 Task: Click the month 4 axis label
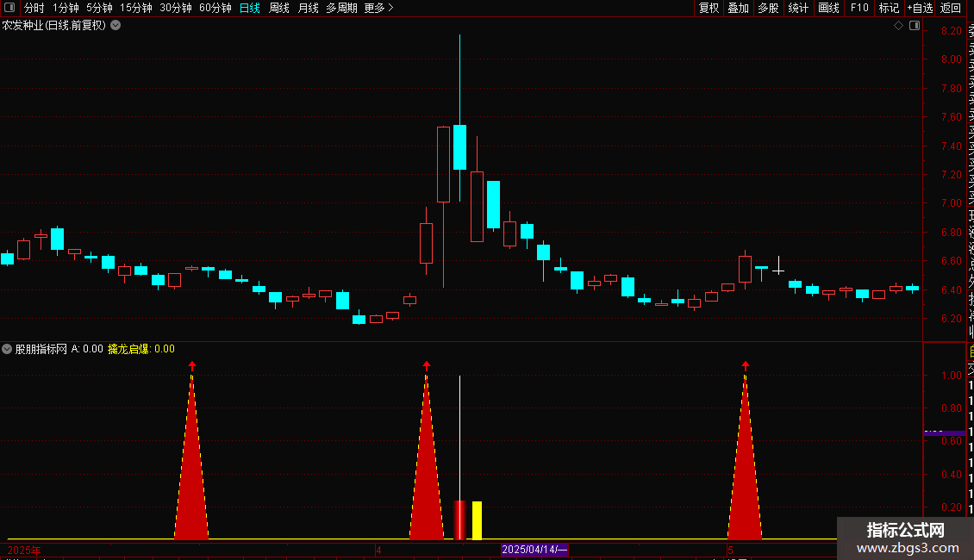(x=378, y=550)
